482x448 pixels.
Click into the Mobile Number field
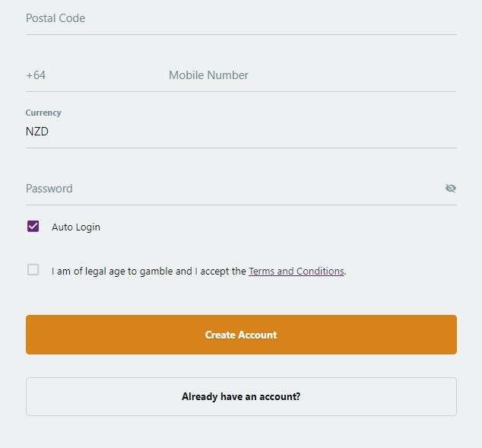click(x=312, y=75)
